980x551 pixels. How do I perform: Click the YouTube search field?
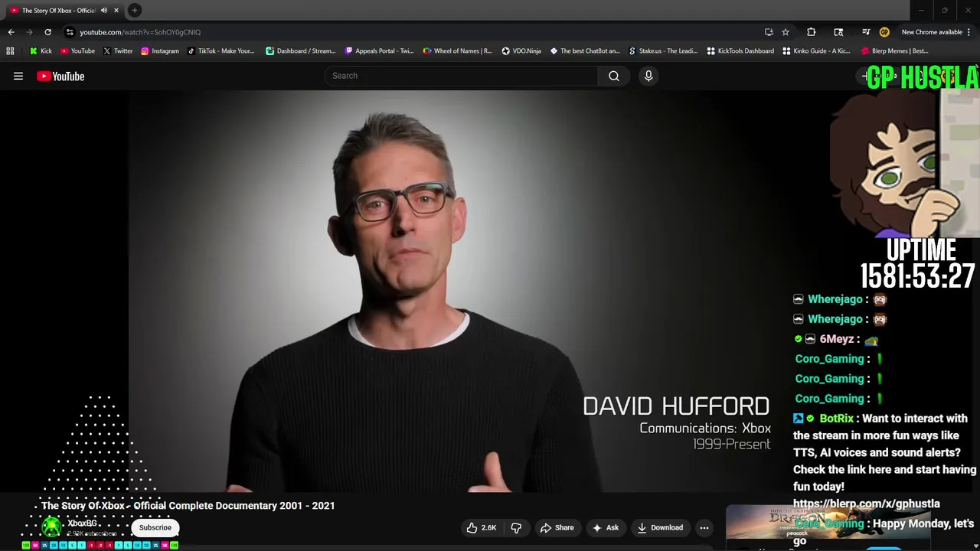pyautogui.click(x=461, y=76)
